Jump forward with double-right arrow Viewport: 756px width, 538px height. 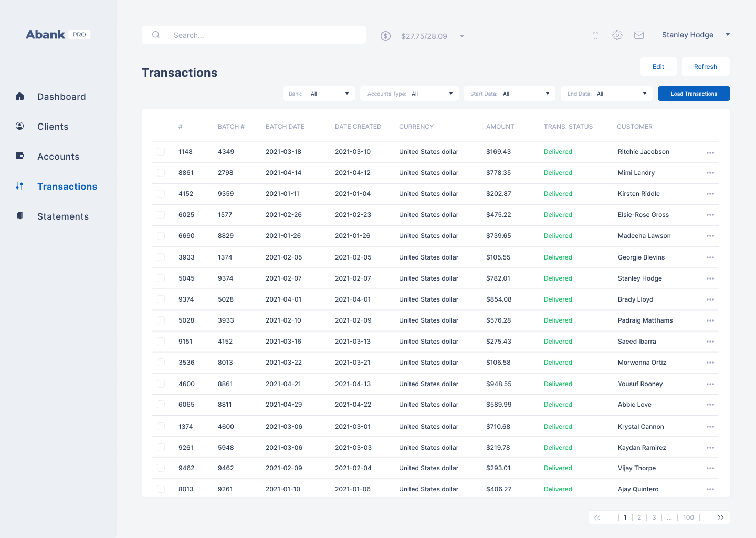point(720,518)
